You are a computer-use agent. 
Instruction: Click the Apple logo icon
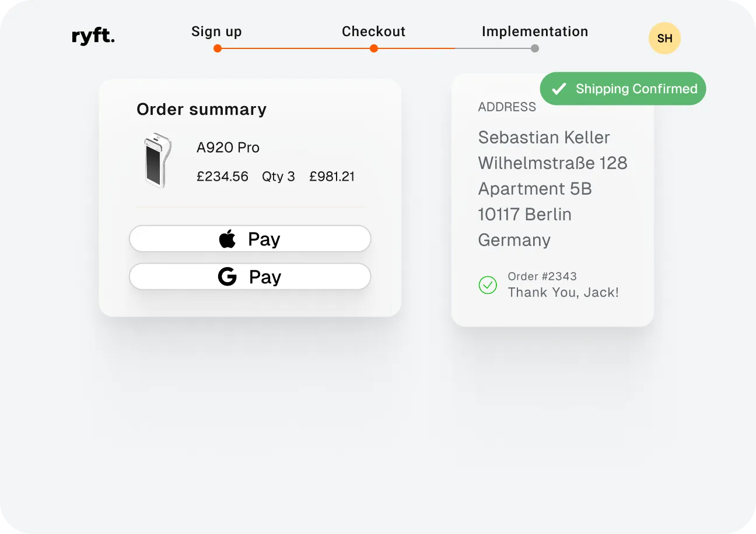pos(228,239)
